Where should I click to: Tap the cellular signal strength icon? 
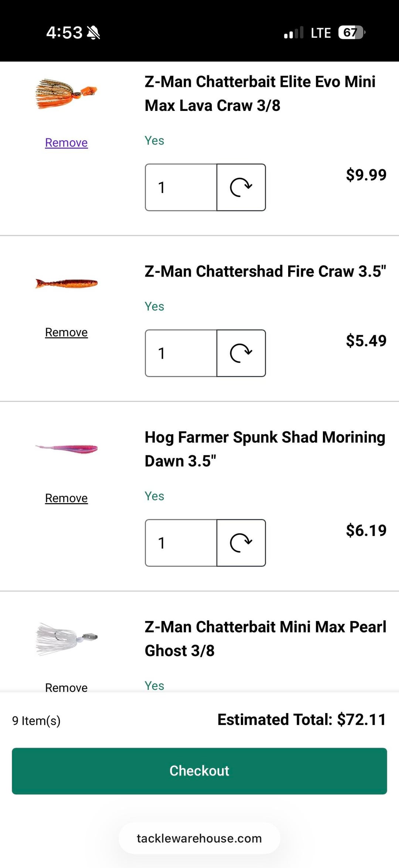pyautogui.click(x=294, y=33)
